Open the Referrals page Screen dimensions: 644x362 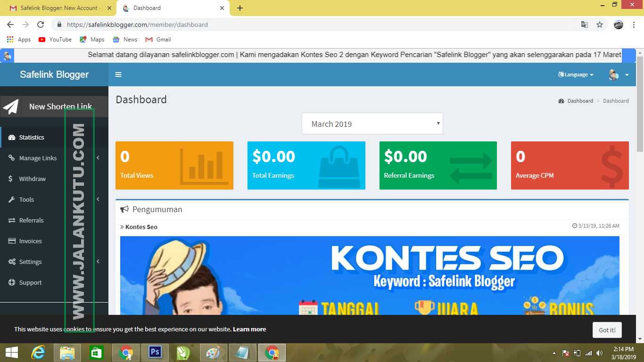(54, 220)
